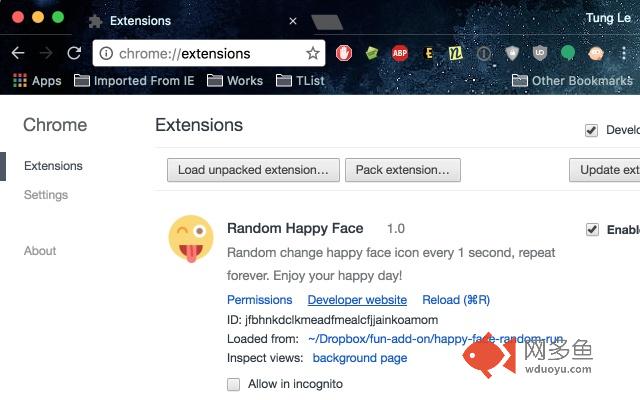Open the Other Bookmarks folder
Image resolution: width=640 pixels, height=400 pixels.
(572, 80)
